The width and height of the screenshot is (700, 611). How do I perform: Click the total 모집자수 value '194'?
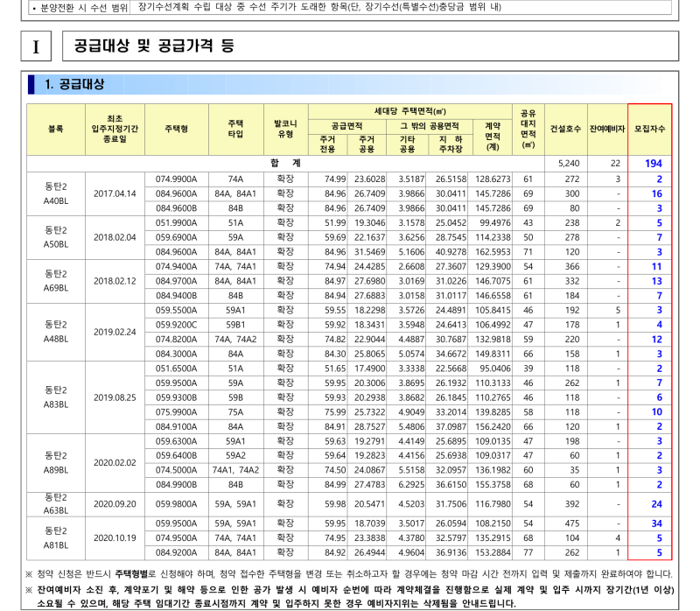tap(653, 164)
